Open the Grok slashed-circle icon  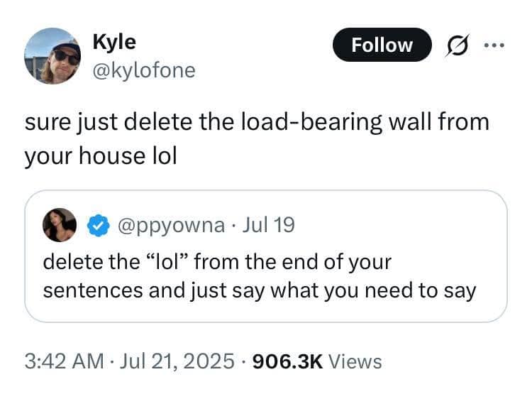[453, 45]
